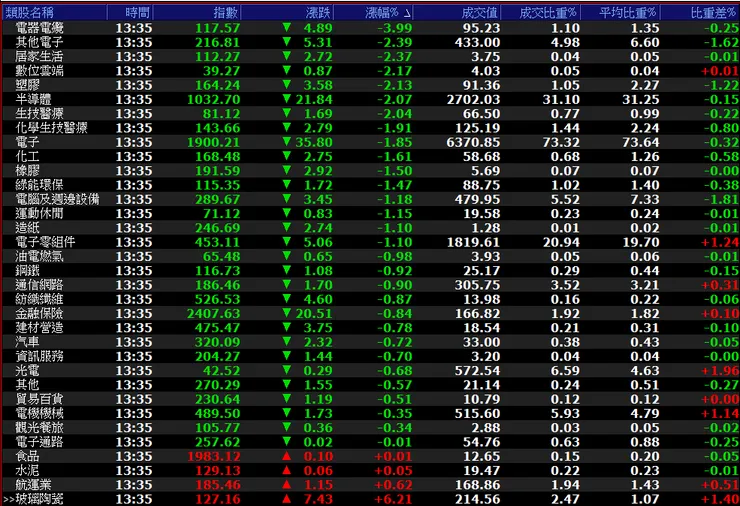
Task: Select the 通信網路 sector name
Action: pyautogui.click(x=39, y=285)
